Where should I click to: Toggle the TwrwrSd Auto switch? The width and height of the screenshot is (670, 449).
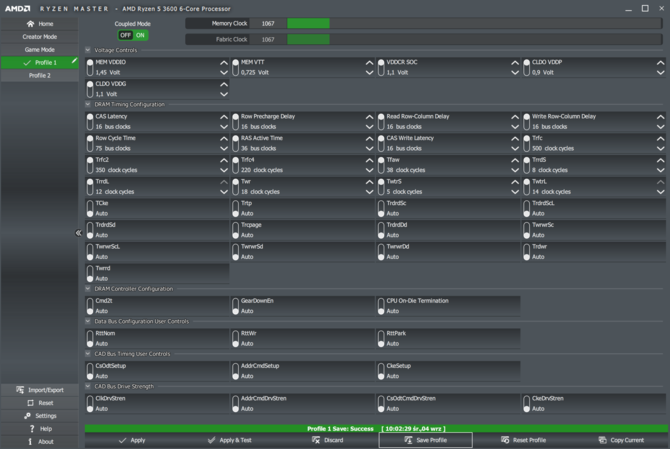(x=235, y=252)
